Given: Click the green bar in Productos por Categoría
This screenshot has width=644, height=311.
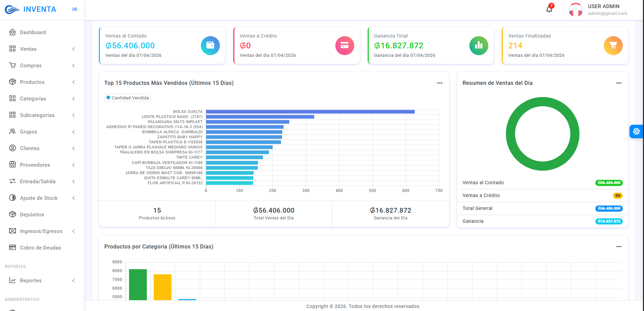Looking at the screenshot, I should tap(138, 285).
